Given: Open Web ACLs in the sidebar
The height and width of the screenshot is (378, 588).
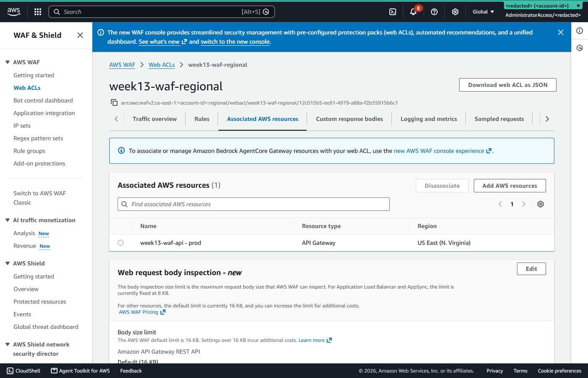Looking at the screenshot, I should (27, 88).
